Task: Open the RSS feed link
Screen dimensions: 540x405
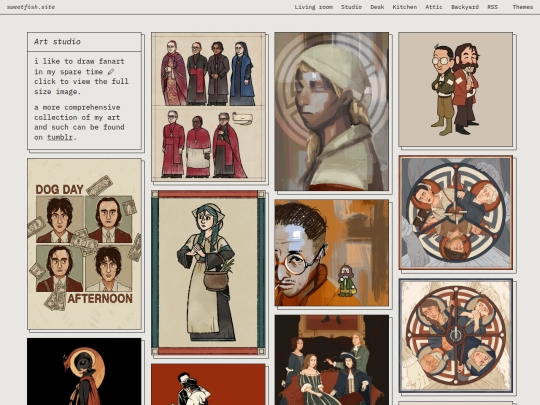Action: (x=492, y=7)
